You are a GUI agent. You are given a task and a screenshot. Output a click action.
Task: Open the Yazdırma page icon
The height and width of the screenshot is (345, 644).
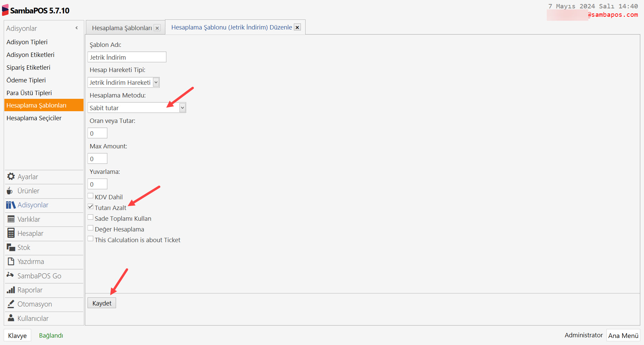tap(11, 262)
